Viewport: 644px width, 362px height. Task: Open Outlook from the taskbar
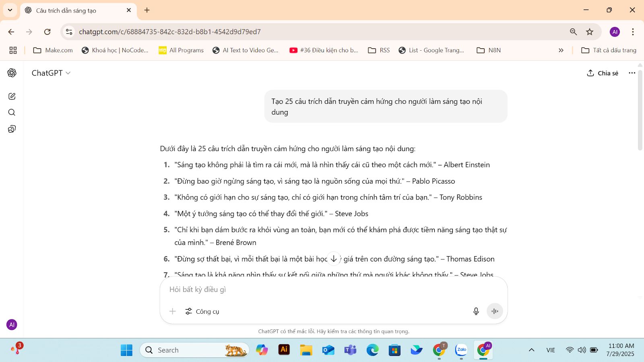[328, 350]
